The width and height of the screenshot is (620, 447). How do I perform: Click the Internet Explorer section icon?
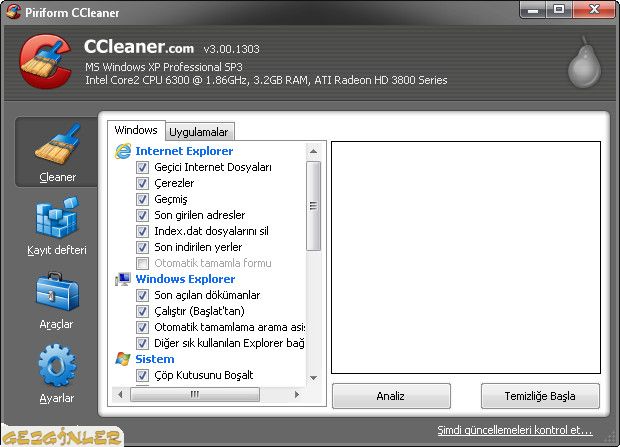click(123, 151)
